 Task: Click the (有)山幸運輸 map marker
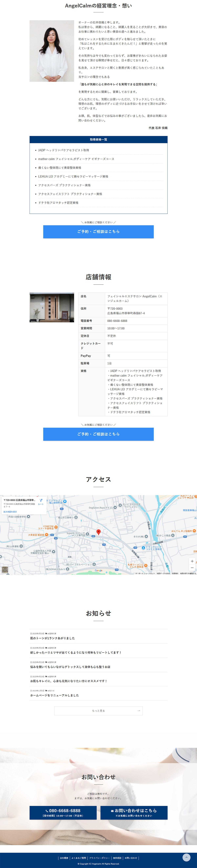coord(21,546)
